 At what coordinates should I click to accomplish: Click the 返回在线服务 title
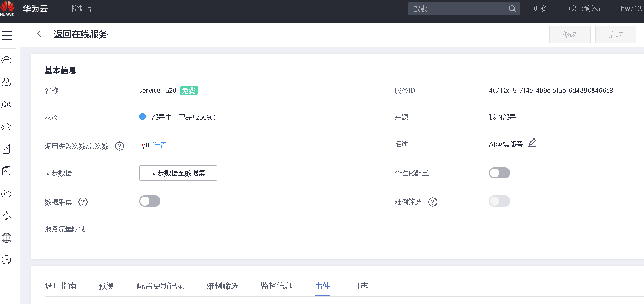[x=80, y=34]
